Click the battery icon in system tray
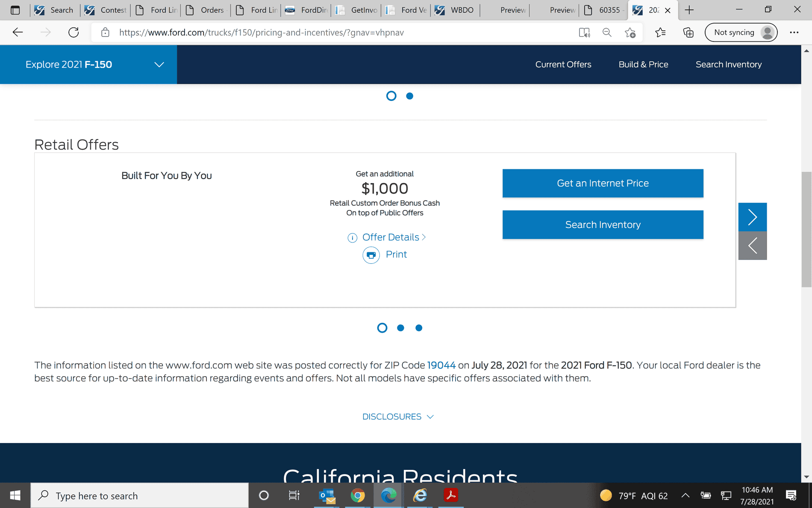 706,496
